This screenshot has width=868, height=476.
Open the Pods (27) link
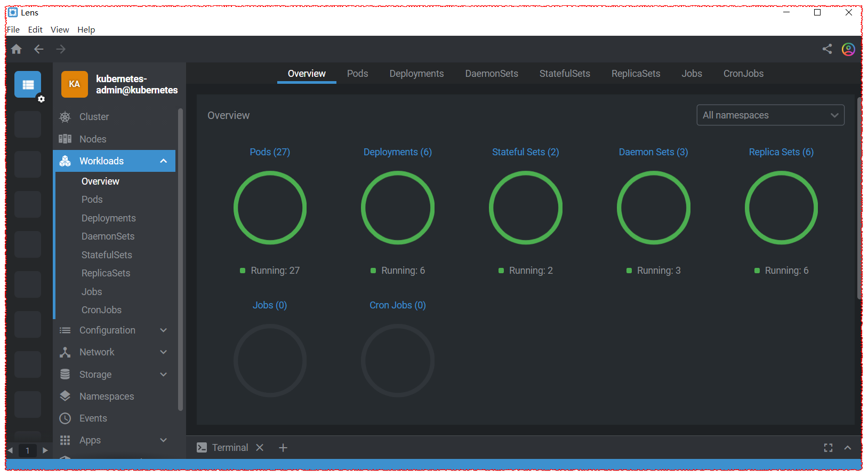point(270,152)
